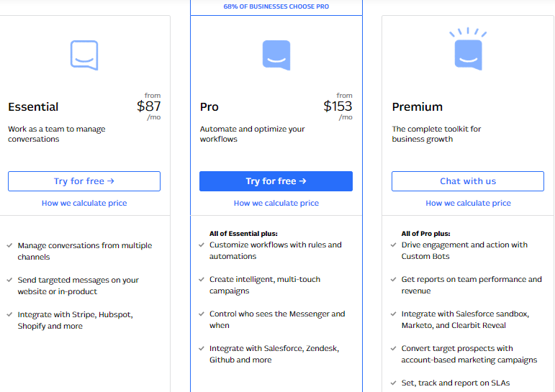555x392 pixels.
Task: Click checkmark beside Customize workflows with rules
Action: point(202,245)
